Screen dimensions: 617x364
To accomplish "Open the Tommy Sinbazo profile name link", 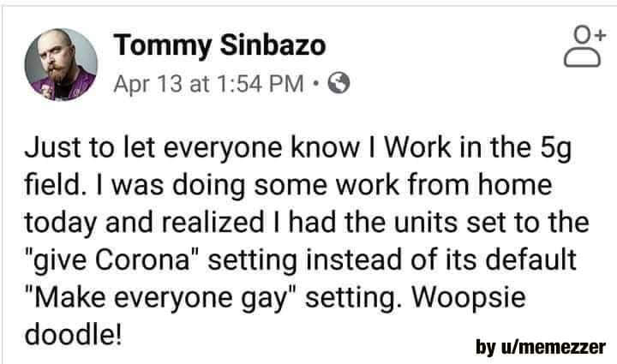I will tap(219, 46).
